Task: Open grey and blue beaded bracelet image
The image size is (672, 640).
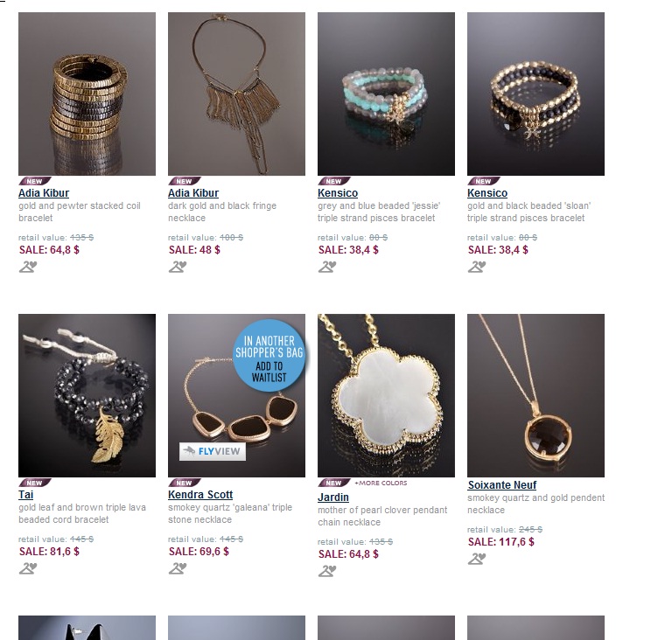Action: [386, 94]
